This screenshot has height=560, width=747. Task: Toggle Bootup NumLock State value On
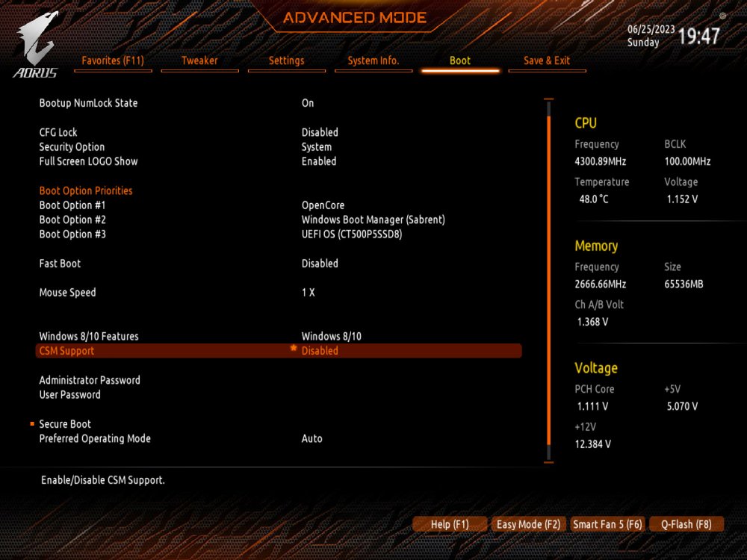click(x=308, y=103)
